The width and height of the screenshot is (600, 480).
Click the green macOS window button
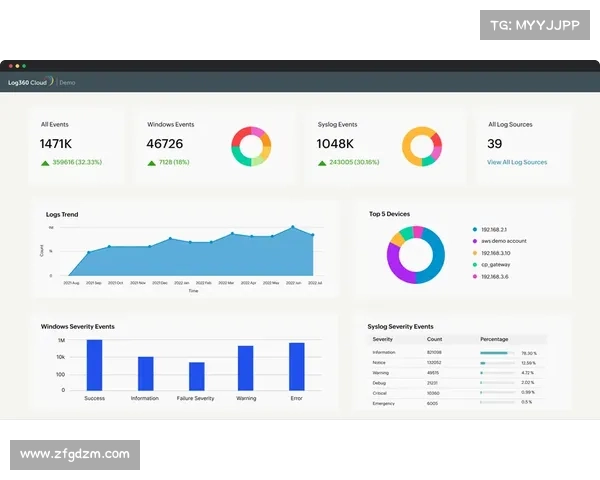(23, 66)
